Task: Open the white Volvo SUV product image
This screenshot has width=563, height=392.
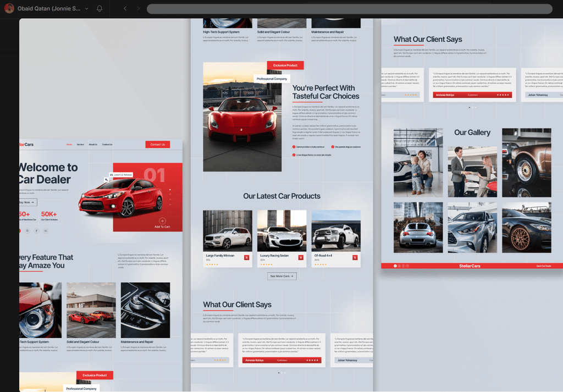Action: 228,231
